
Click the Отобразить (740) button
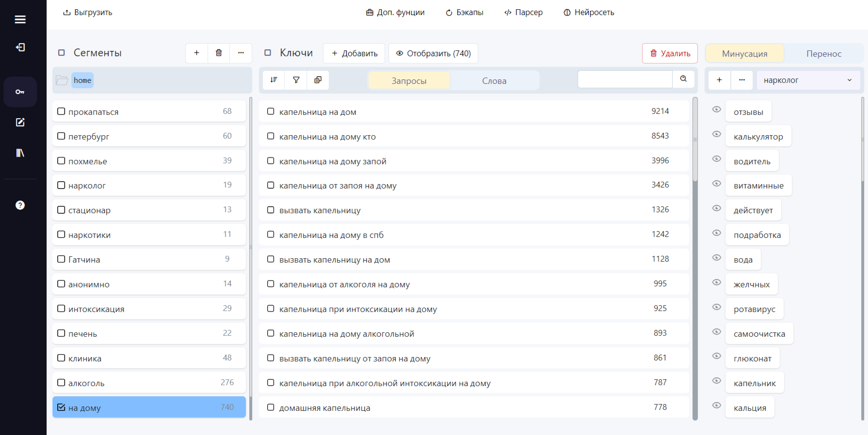coord(433,53)
